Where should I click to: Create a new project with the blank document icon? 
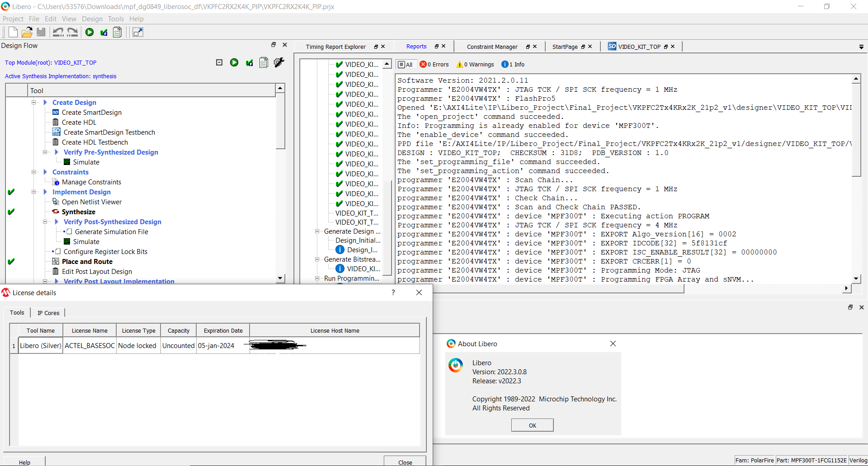(13, 32)
